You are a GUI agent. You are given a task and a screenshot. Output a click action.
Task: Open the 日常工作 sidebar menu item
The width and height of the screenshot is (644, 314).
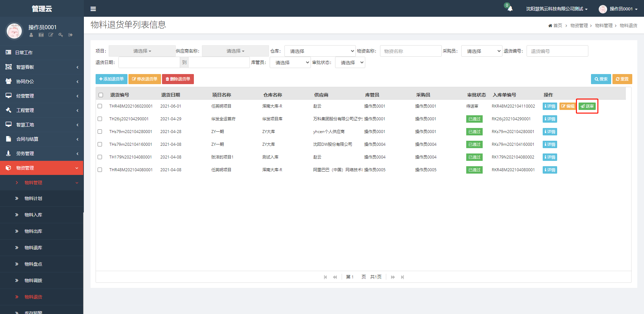click(x=42, y=53)
